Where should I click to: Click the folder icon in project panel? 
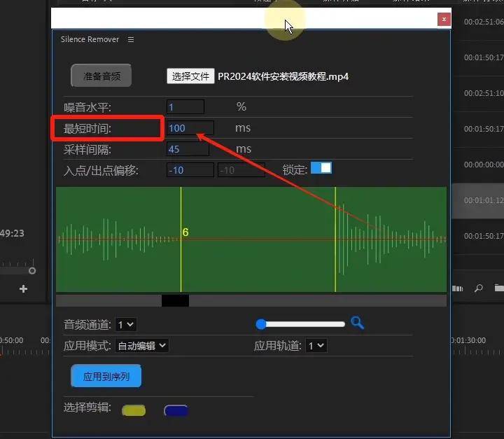[499, 288]
